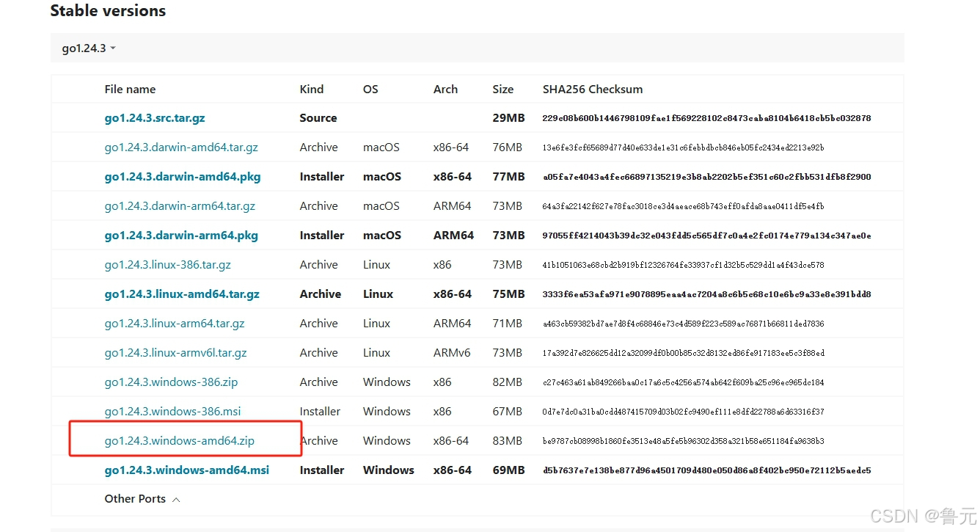Screen dimensions: 980x532
Task: Click 71MB size in linux-arm64 row
Action: click(508, 324)
